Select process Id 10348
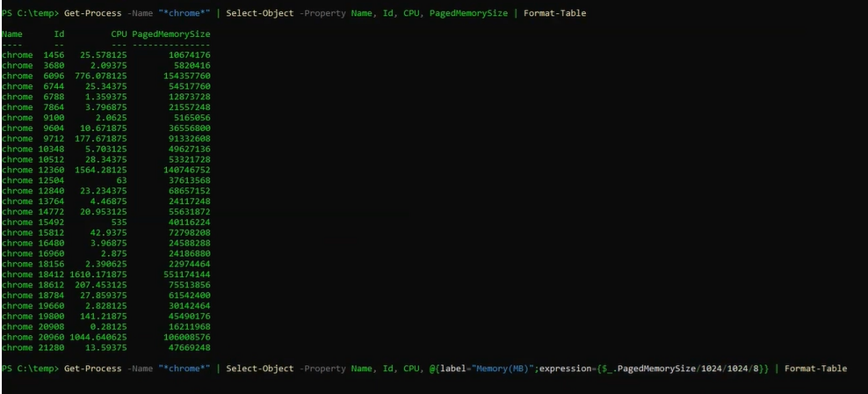This screenshot has height=394, width=868. [52, 149]
